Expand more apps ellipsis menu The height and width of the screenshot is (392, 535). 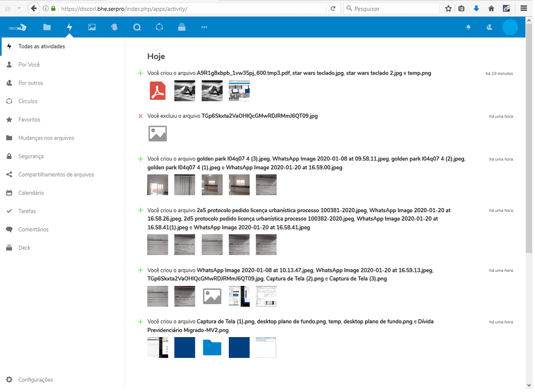point(204,27)
